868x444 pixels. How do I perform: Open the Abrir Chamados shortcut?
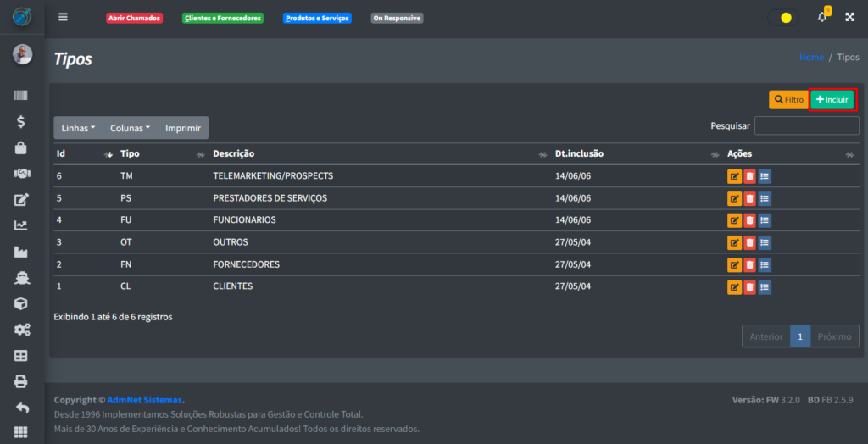point(134,18)
